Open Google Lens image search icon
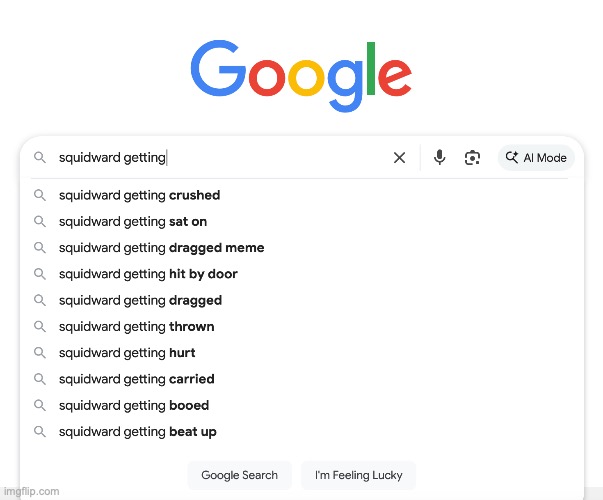The image size is (603, 500). click(472, 158)
